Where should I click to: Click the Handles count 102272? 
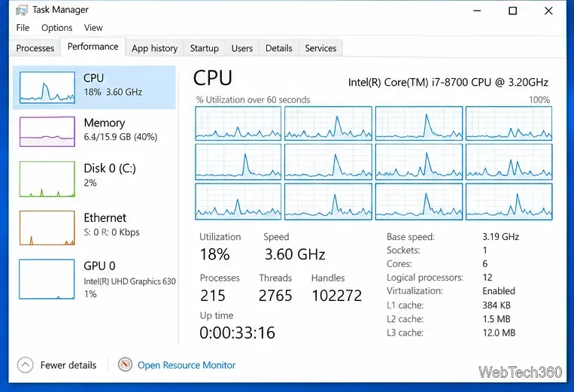tap(336, 296)
